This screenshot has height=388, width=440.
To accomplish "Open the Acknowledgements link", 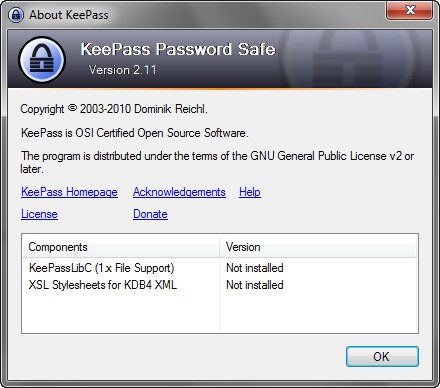I will (x=179, y=192).
